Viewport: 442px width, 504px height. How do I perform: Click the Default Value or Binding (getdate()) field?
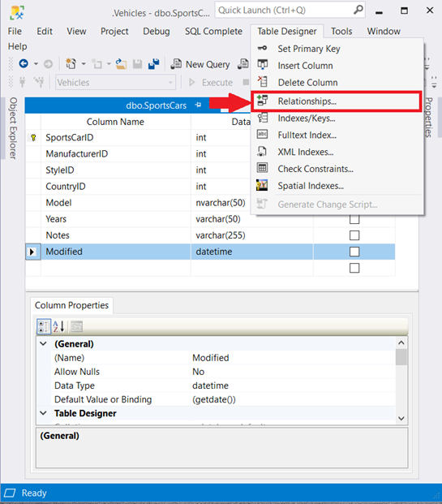pyautogui.click(x=293, y=399)
